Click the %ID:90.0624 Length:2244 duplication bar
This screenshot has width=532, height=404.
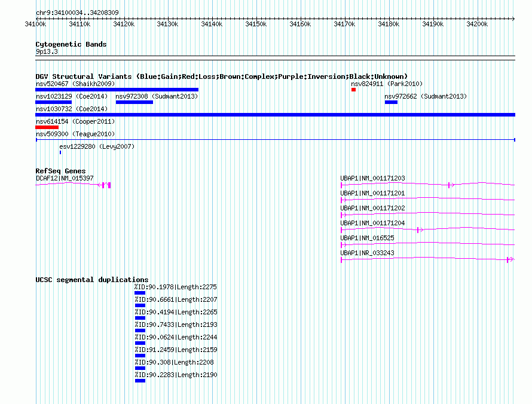(140, 343)
